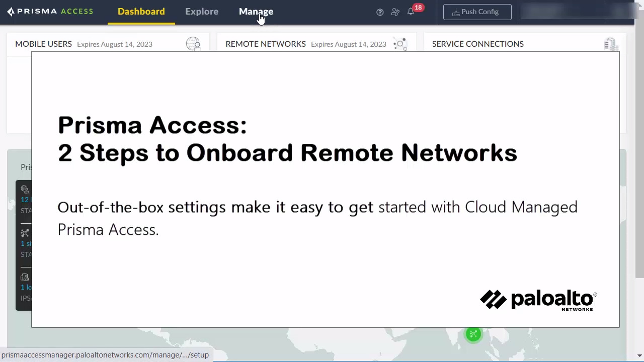
Task: Open the notifications bell with 18 alerts
Action: [x=411, y=12]
